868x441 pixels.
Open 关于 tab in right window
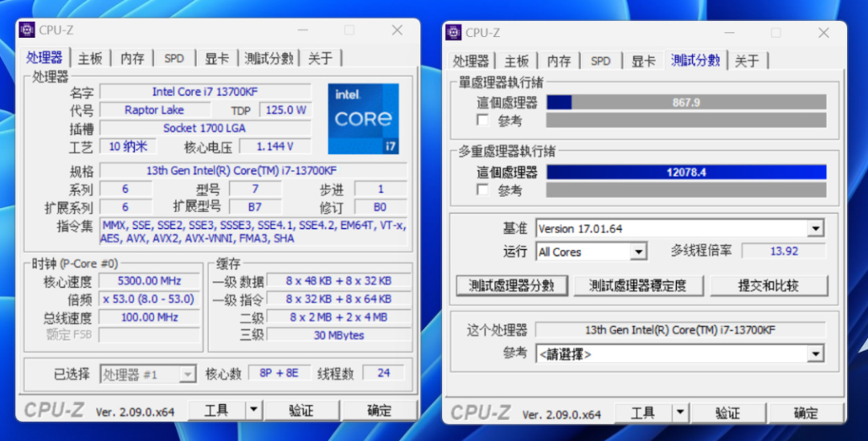(747, 61)
